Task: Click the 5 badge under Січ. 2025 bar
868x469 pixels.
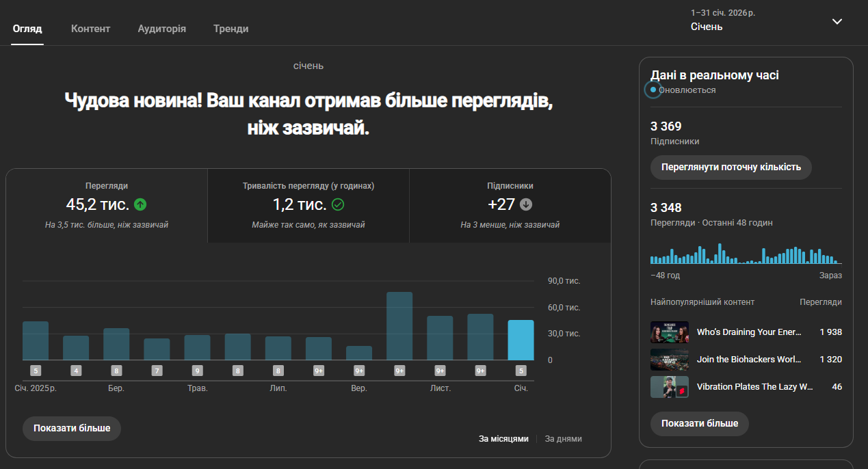Action: click(36, 371)
